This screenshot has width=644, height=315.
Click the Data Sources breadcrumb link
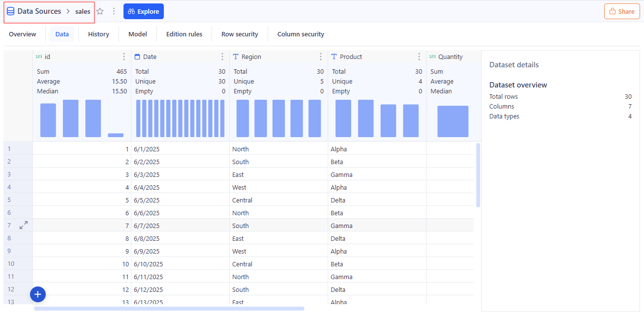[39, 11]
